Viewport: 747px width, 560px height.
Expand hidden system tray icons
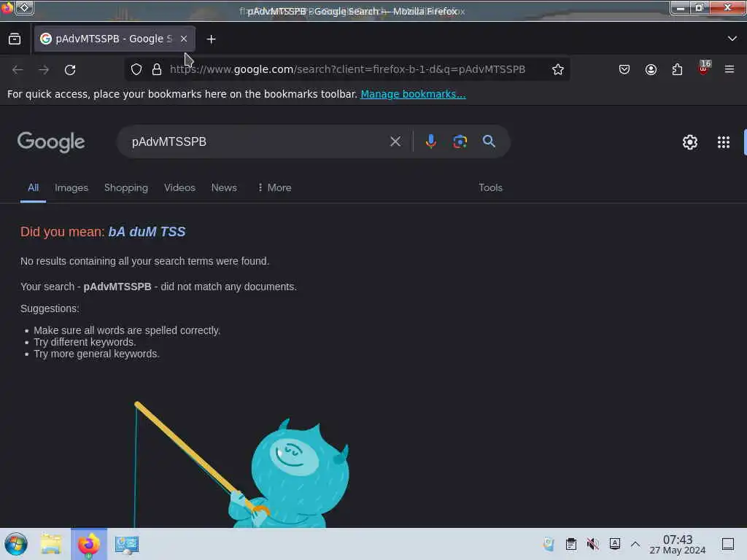(x=635, y=544)
